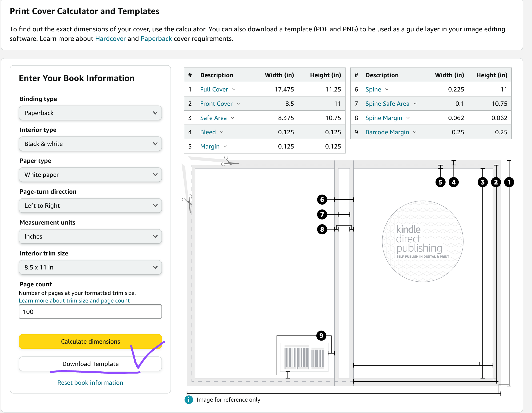The width and height of the screenshot is (532, 413).
Task: Click the numbered marker 9 near barcode
Action: point(321,336)
